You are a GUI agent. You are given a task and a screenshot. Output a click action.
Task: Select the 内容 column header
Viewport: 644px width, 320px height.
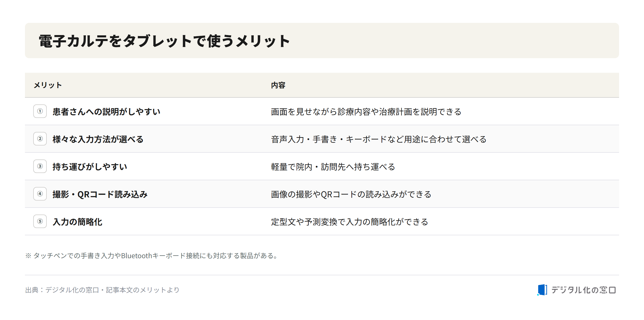point(278,85)
